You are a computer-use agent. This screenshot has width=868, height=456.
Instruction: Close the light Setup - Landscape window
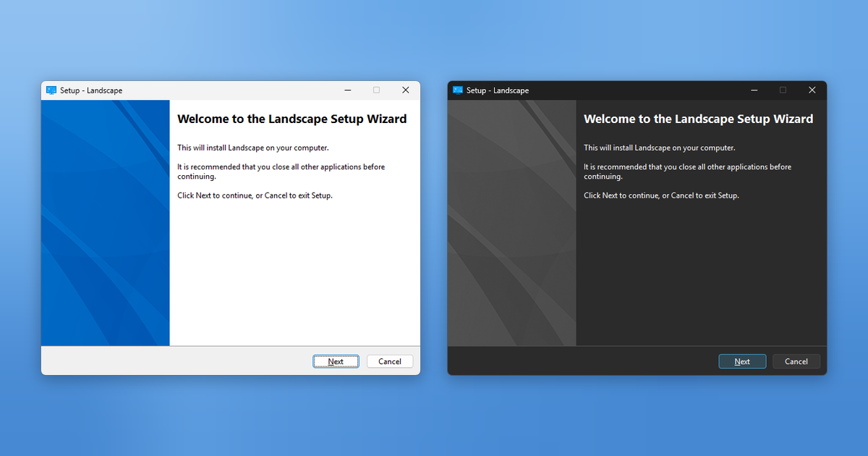406,90
